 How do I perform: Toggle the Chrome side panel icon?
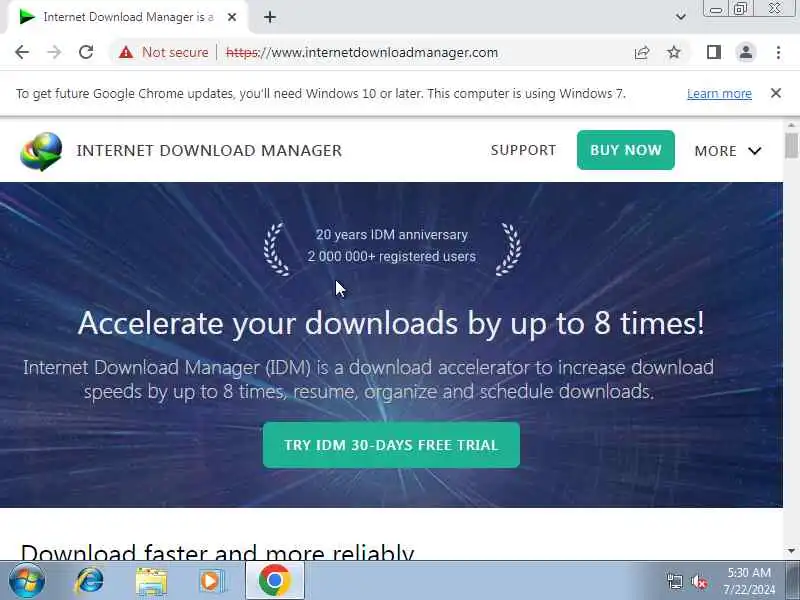coord(714,52)
